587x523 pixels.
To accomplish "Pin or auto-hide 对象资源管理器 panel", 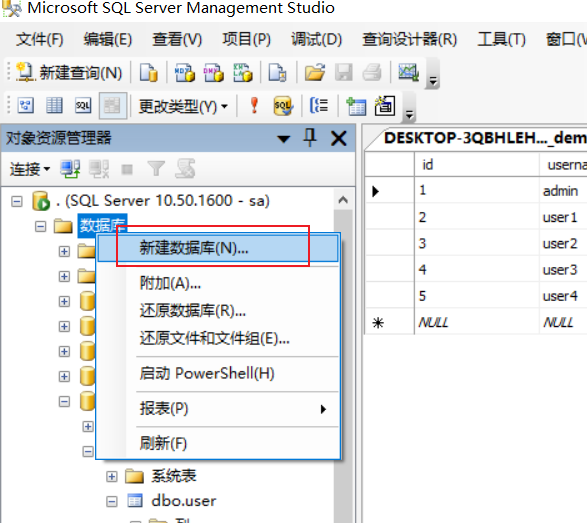I will 310,137.
